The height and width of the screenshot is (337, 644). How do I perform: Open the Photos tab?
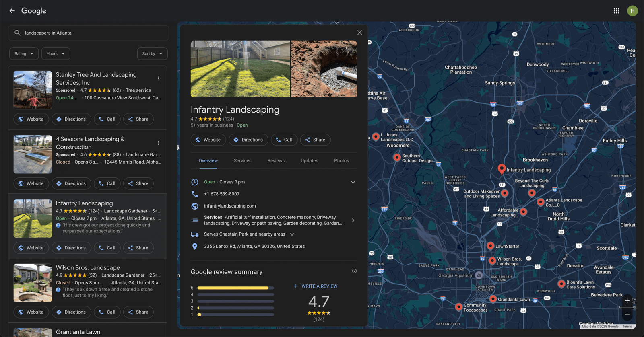coord(342,160)
